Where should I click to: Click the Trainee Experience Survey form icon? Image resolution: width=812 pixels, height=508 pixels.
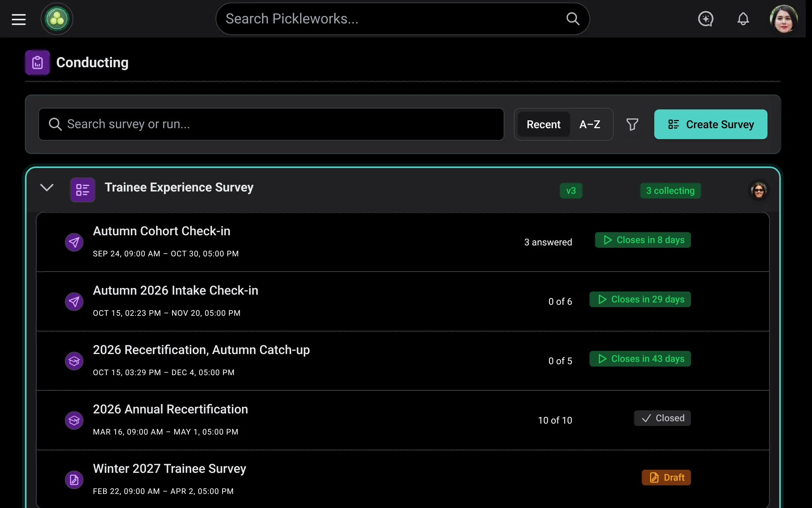(83, 190)
